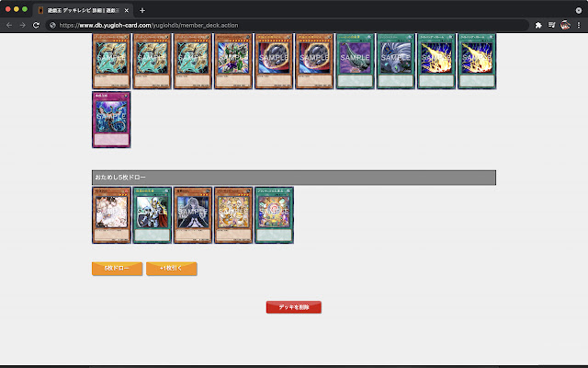Open the extensions puzzle icon

click(538, 25)
